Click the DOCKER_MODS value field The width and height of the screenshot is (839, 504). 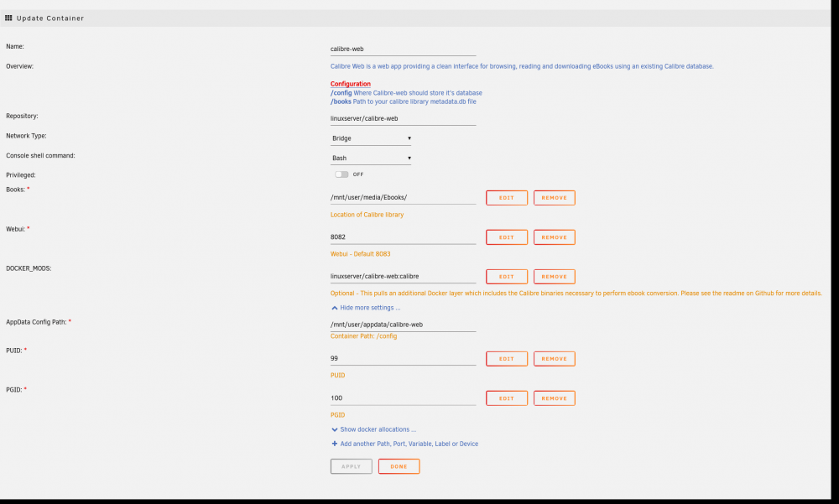403,277
